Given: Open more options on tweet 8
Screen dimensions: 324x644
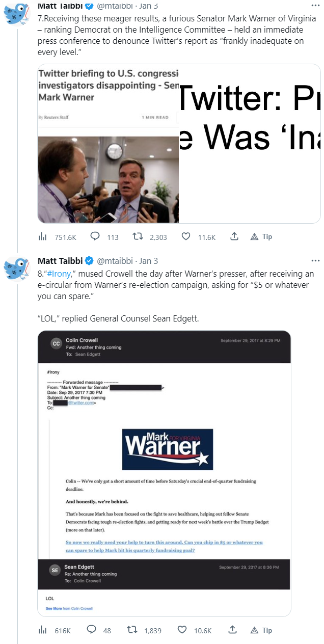Looking at the screenshot, I should click(315, 260).
